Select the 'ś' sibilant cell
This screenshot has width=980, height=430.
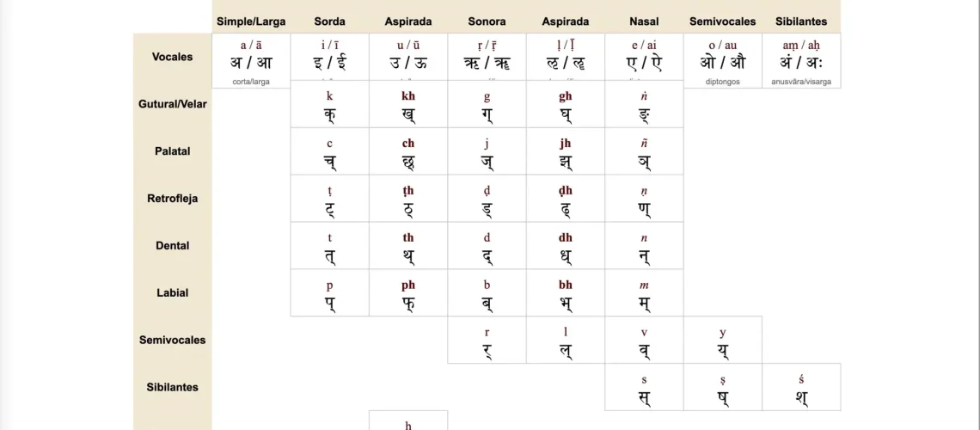(x=801, y=388)
